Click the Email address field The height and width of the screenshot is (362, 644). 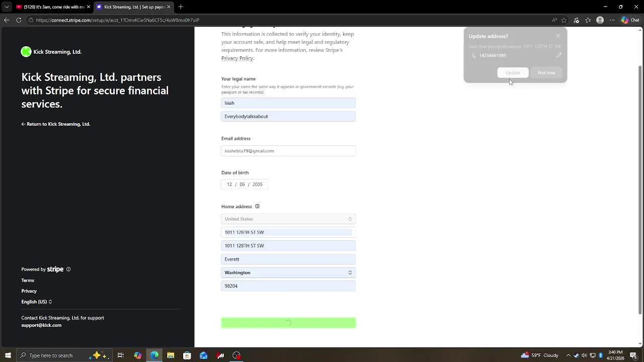click(x=288, y=151)
